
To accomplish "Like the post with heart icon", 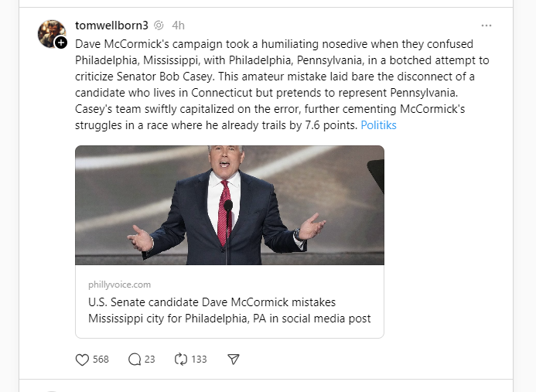I will [x=82, y=360].
